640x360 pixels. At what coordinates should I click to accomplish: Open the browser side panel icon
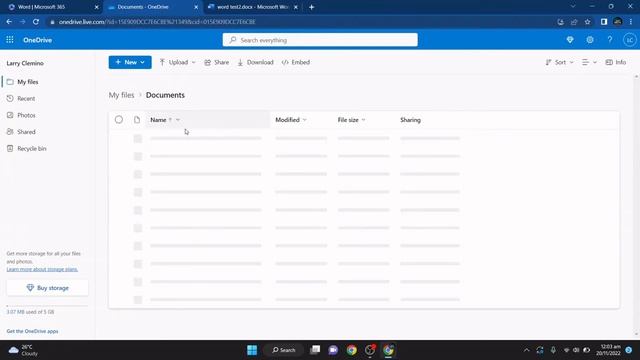pyautogui.click(x=604, y=22)
